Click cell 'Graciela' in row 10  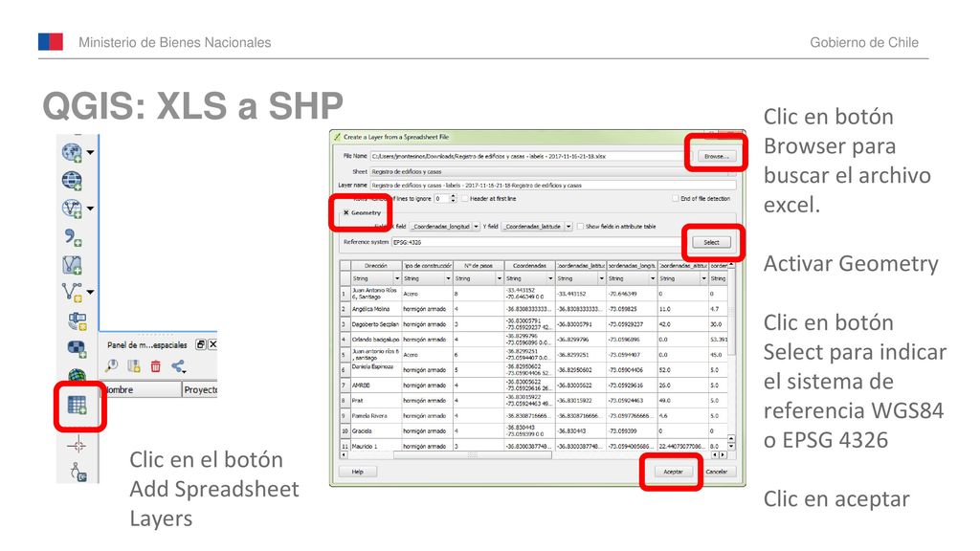point(375,431)
